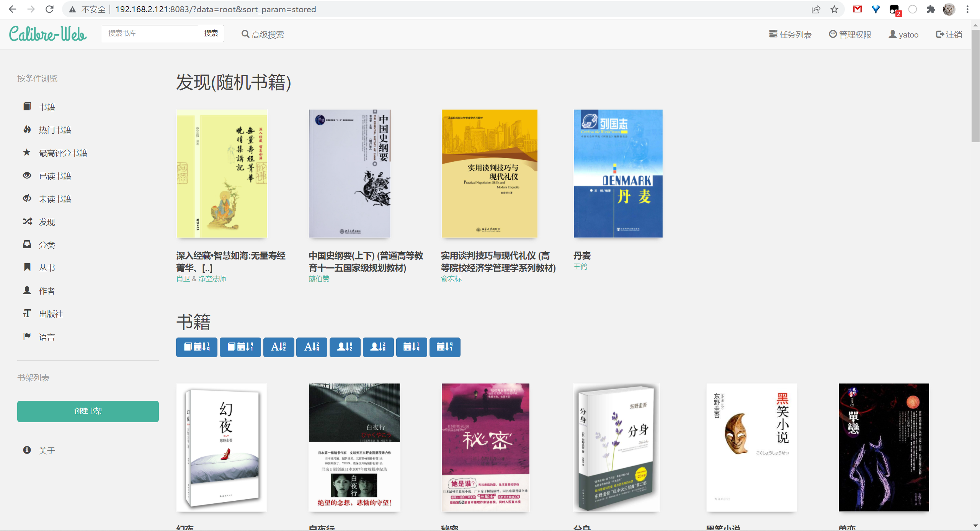Screen dimensions: 980x531
Task: Sort by publication date descending (calendar 9-1)
Action: [444, 347]
